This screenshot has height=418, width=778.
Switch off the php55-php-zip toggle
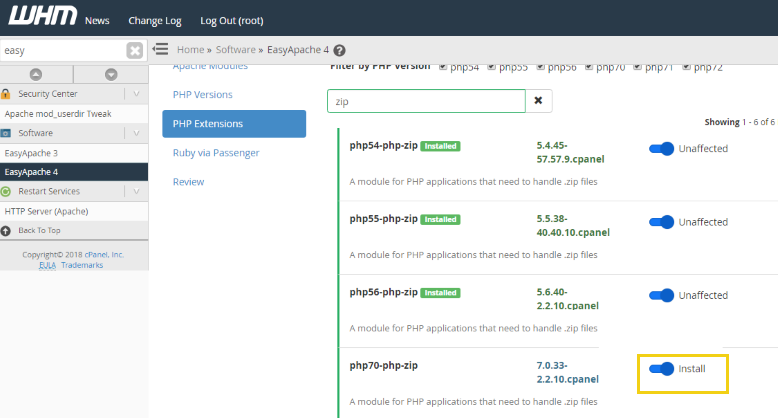661,222
